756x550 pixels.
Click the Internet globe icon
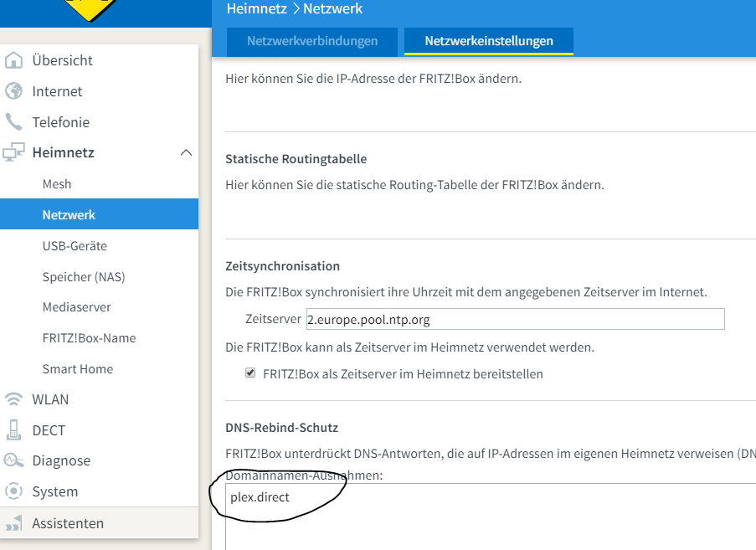point(13,90)
